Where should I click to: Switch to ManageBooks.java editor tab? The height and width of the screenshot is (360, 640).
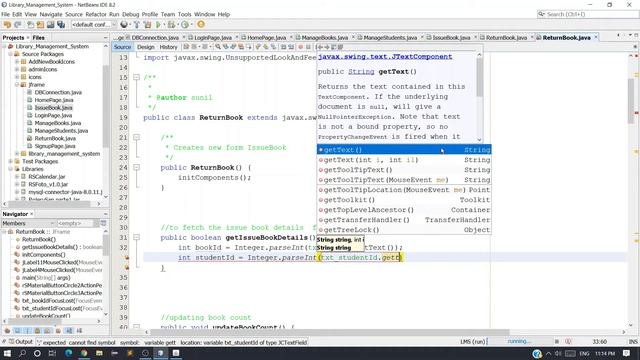coord(324,38)
